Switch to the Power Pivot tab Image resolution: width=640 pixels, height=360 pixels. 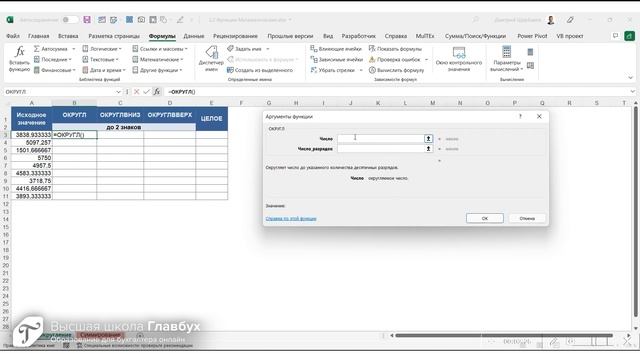[x=532, y=36]
